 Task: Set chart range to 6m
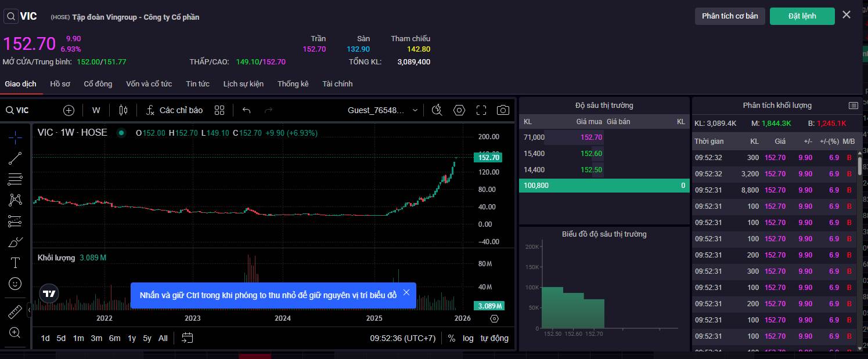click(114, 338)
